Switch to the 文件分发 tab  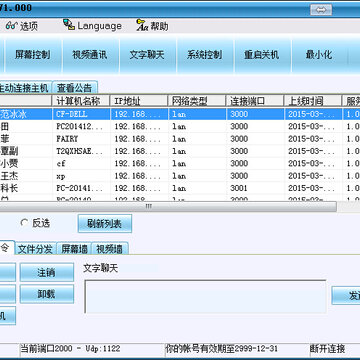tap(35, 249)
